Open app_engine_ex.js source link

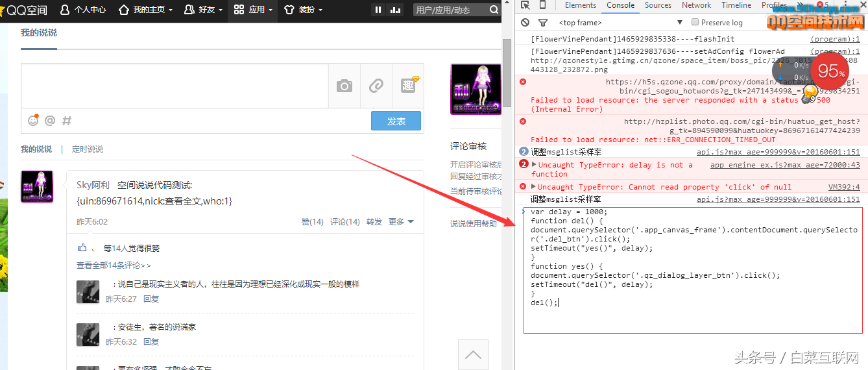(785, 165)
